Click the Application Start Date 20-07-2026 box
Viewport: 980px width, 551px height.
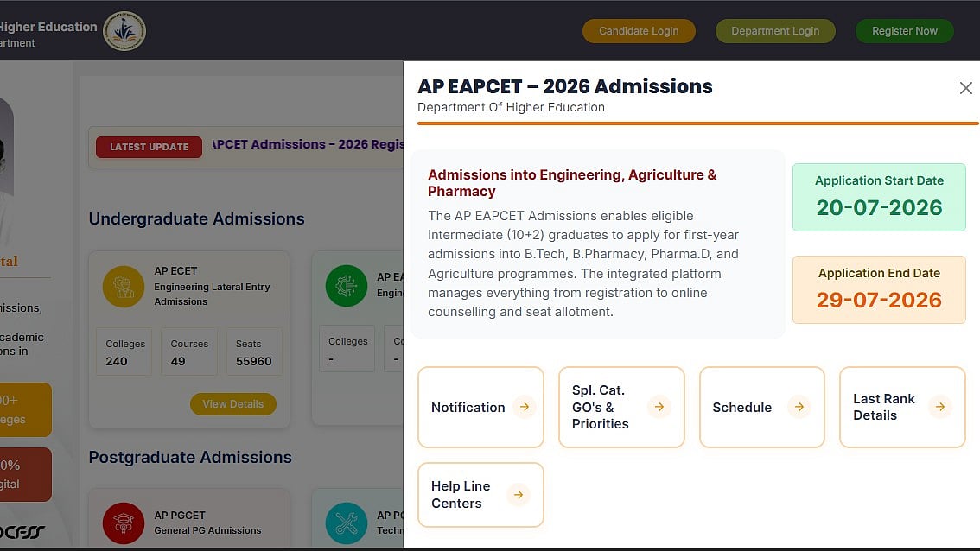click(880, 198)
